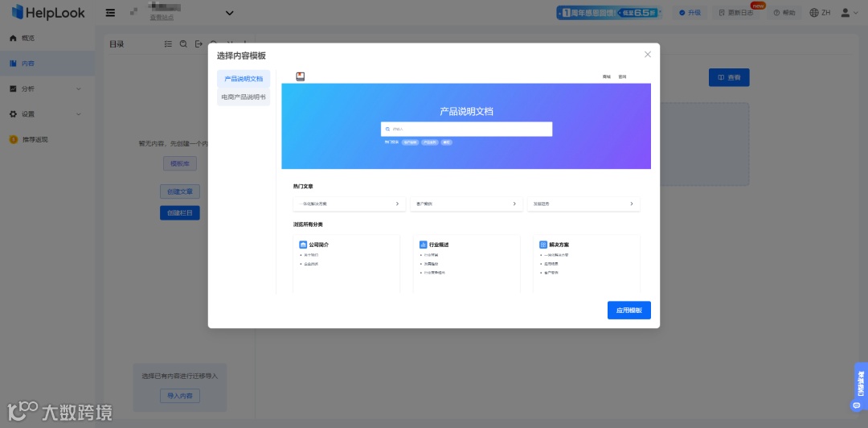Collapse sidebar with hamburger menu icon
The height and width of the screenshot is (428, 868).
pyautogui.click(x=110, y=13)
